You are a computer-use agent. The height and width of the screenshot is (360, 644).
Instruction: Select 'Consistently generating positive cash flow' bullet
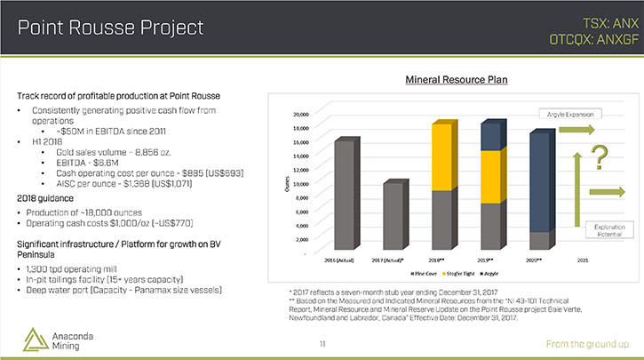click(x=123, y=116)
